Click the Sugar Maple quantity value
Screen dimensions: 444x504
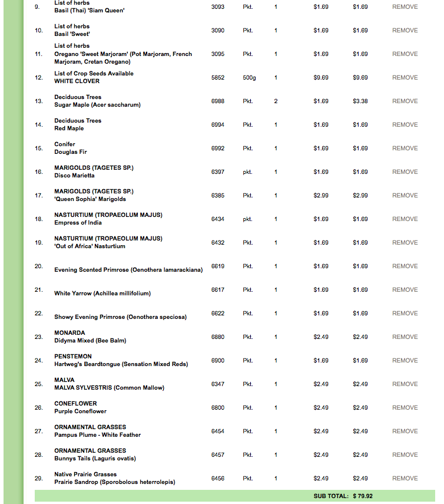pos(276,101)
